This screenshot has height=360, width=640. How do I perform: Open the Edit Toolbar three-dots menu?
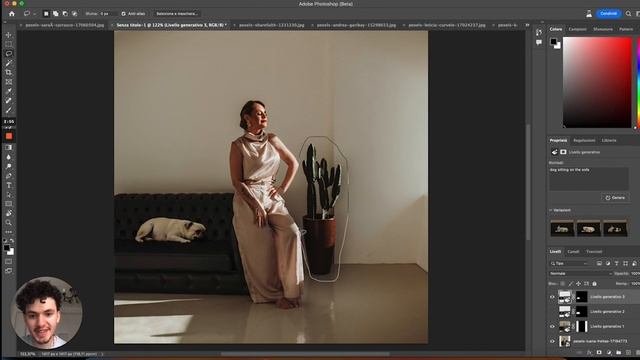click(9, 232)
